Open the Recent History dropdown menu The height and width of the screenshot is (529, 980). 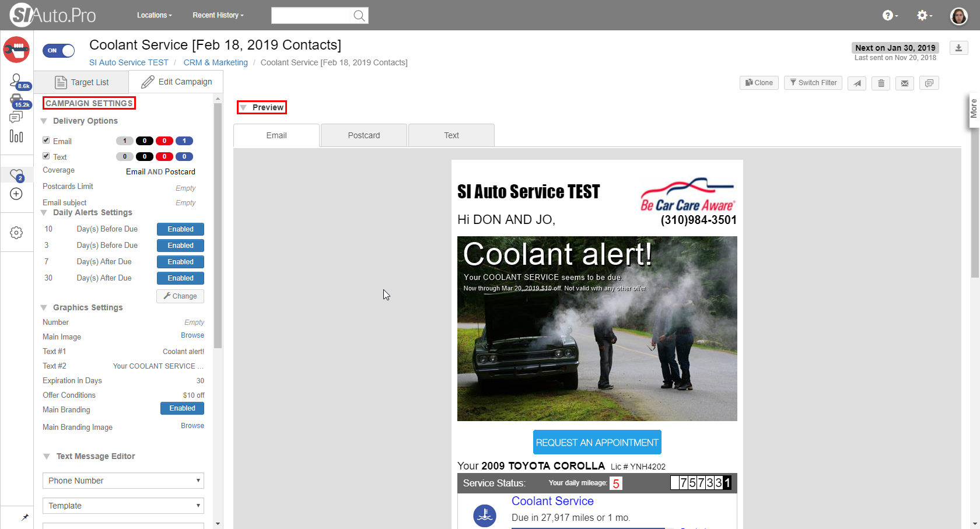point(218,15)
